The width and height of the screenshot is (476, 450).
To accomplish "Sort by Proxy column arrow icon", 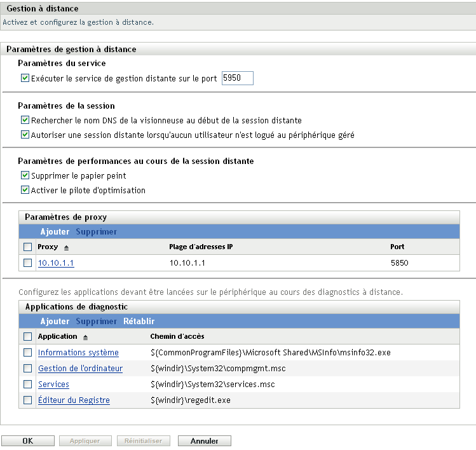I will [67, 248].
